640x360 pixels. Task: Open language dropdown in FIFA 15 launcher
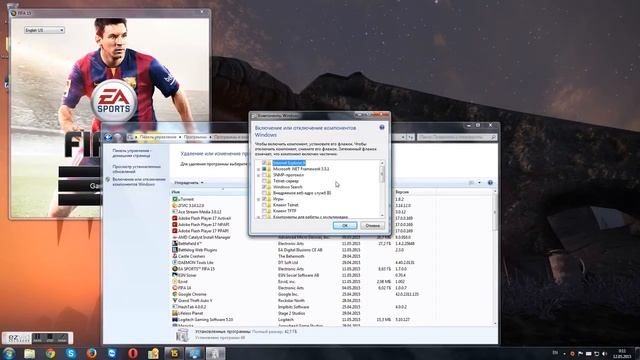click(44, 30)
